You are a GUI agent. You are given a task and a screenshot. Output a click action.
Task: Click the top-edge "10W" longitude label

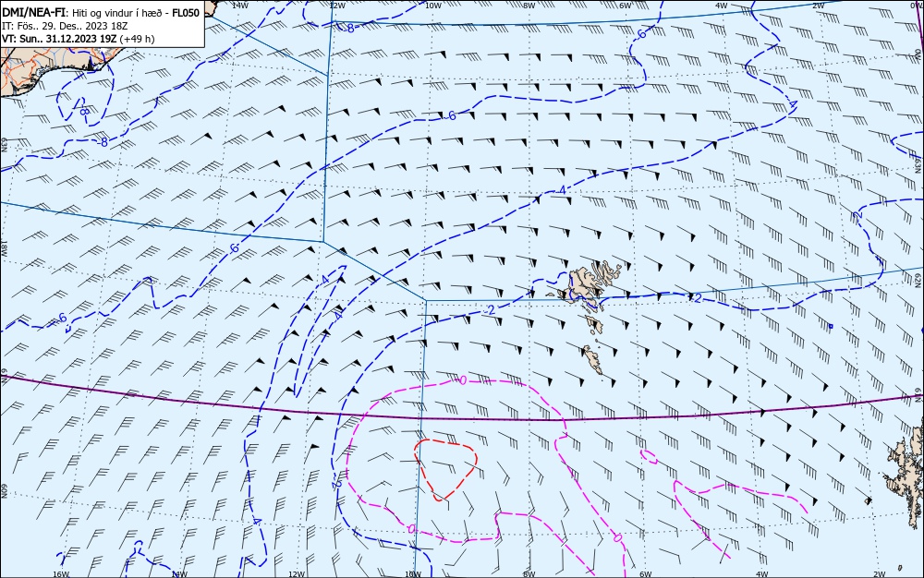tap(432, 6)
